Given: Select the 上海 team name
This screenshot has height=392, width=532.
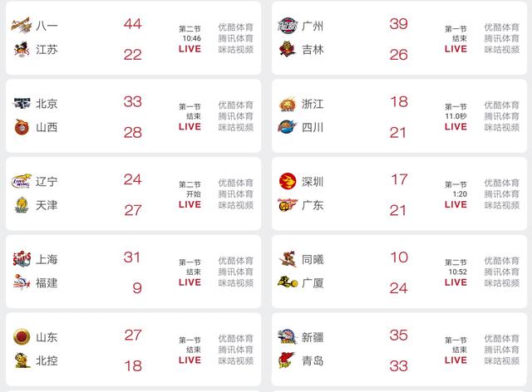Looking at the screenshot, I should click(x=47, y=259).
